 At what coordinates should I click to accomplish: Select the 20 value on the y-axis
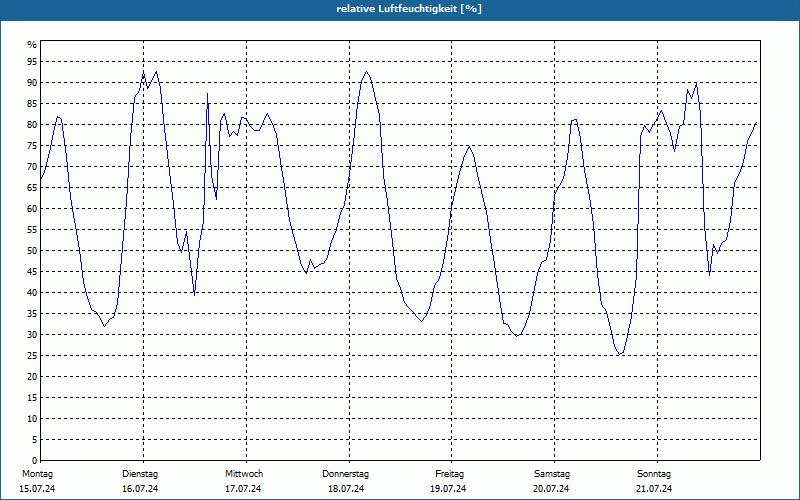(32, 377)
